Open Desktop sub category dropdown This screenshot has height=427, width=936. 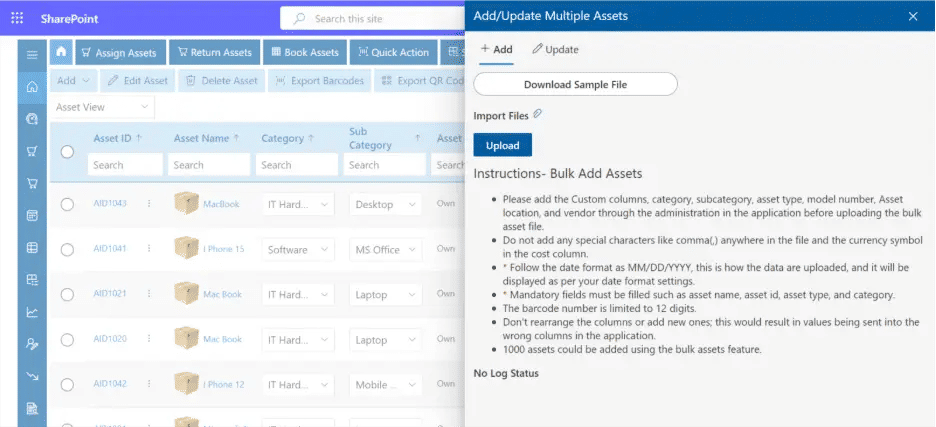coord(386,205)
